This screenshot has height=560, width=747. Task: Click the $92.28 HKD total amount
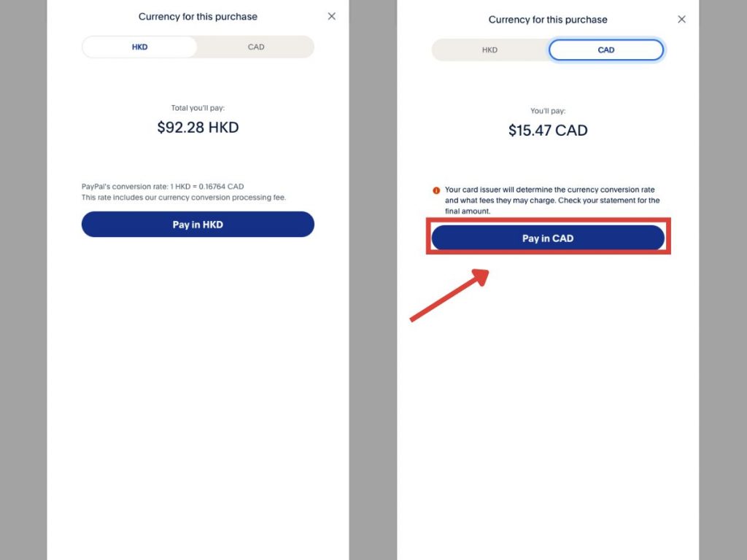(198, 128)
